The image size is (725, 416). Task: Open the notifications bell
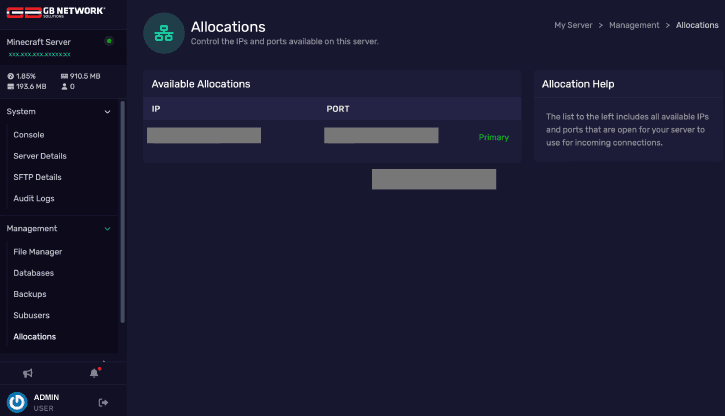(x=94, y=373)
